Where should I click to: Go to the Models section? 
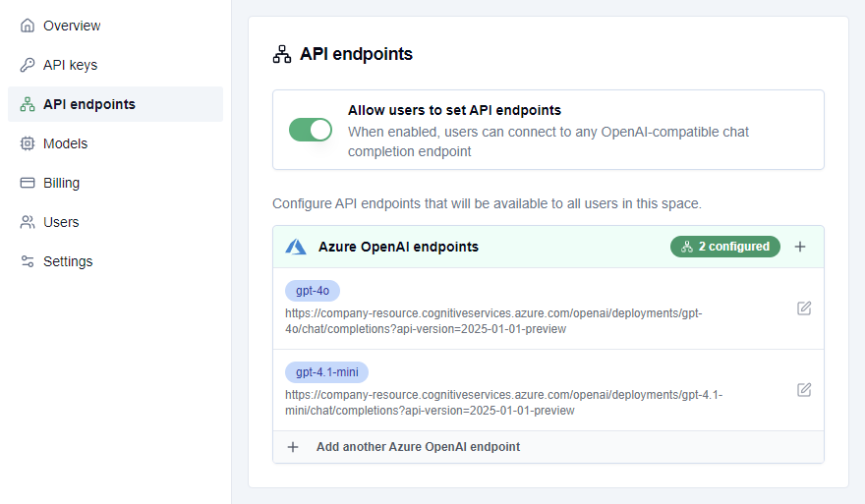65,143
